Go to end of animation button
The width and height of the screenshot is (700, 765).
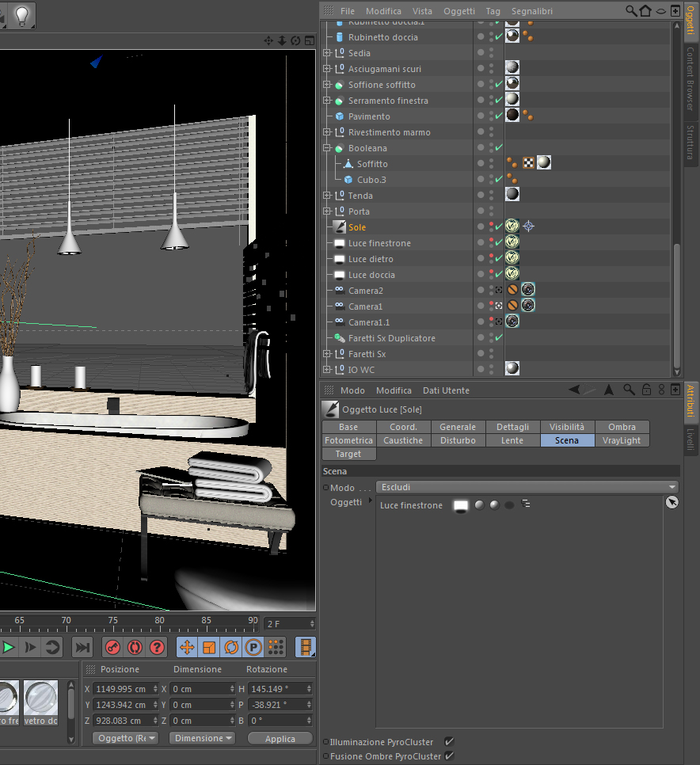coord(83,647)
